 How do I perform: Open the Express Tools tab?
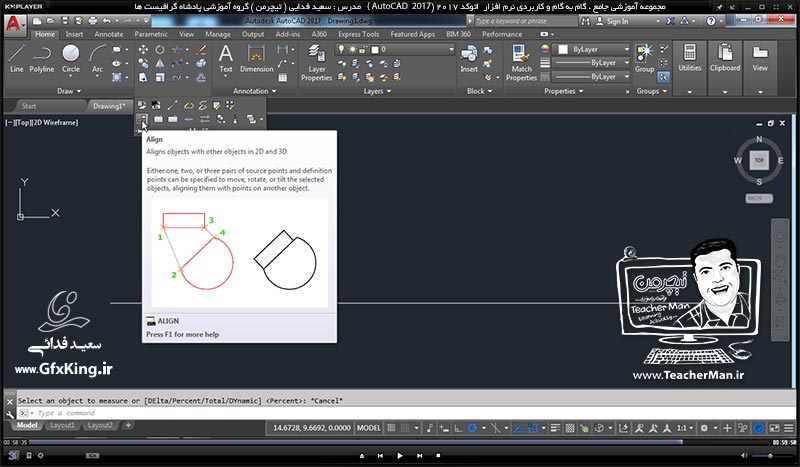click(358, 34)
